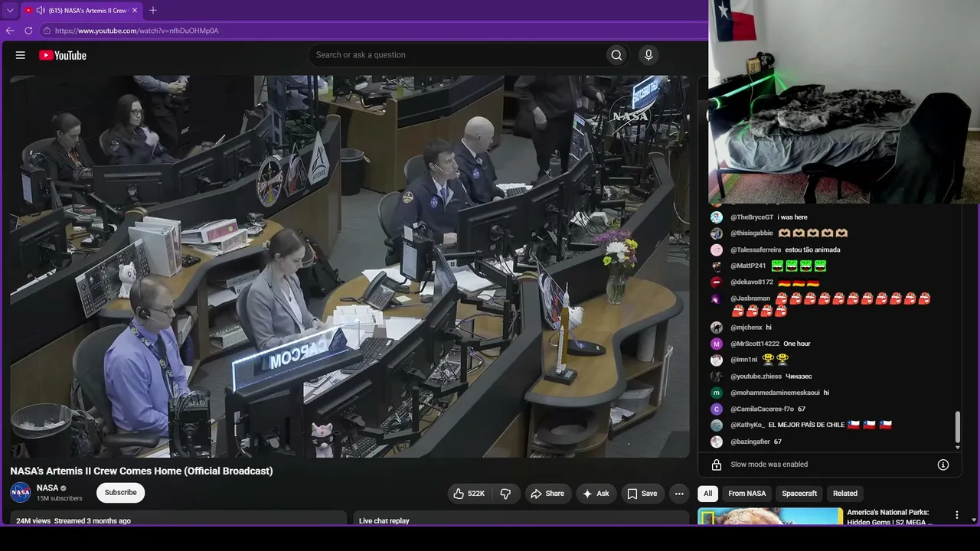Subscribe to the NASA channel
980x551 pixels.
click(x=120, y=493)
